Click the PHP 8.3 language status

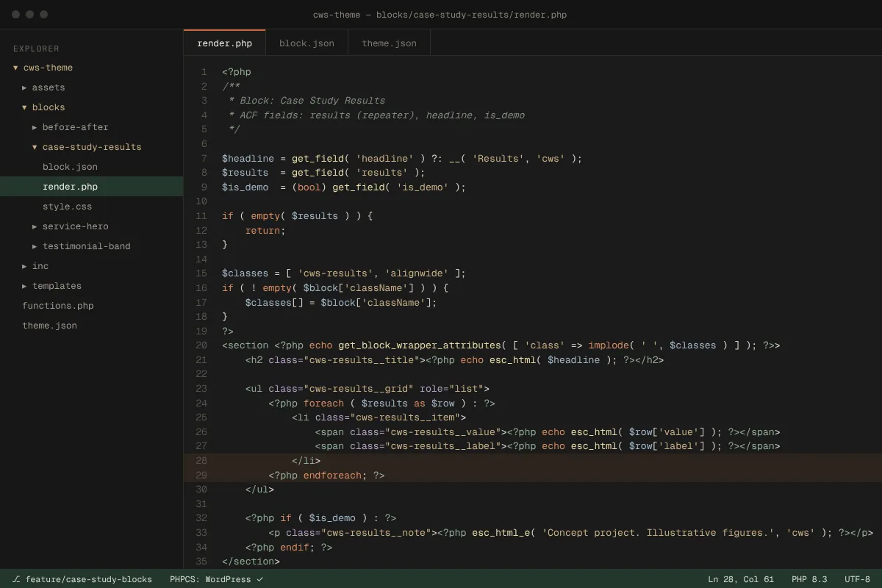coord(809,579)
